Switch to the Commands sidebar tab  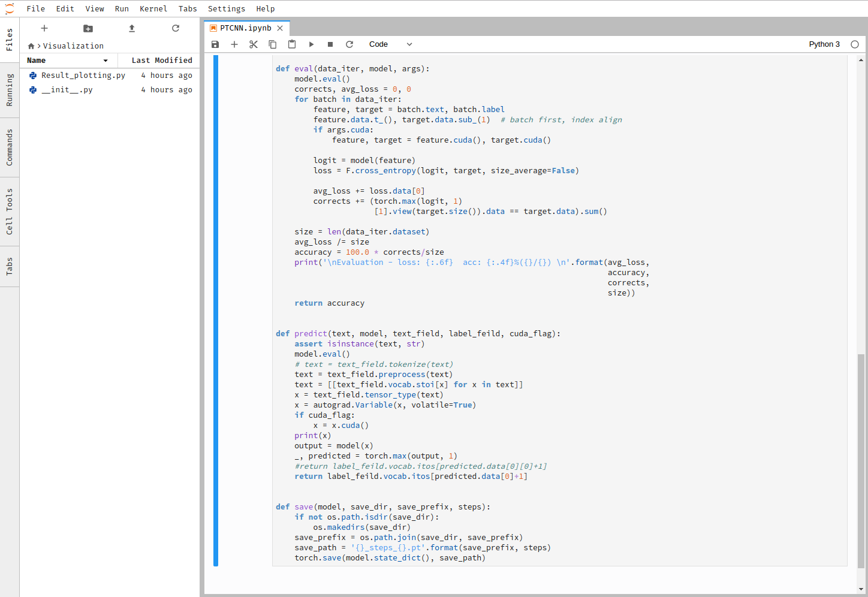(x=10, y=148)
